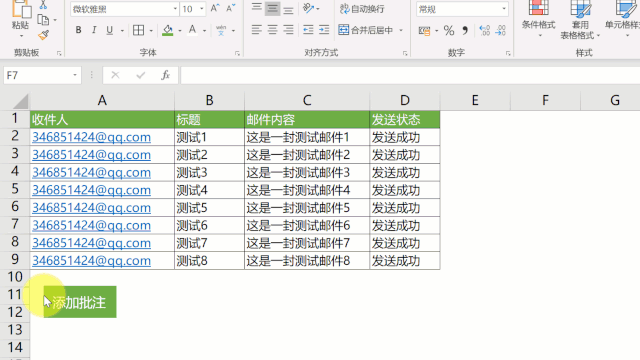Open the fill color dropdown arrow
640x360 pixels.
point(180,31)
